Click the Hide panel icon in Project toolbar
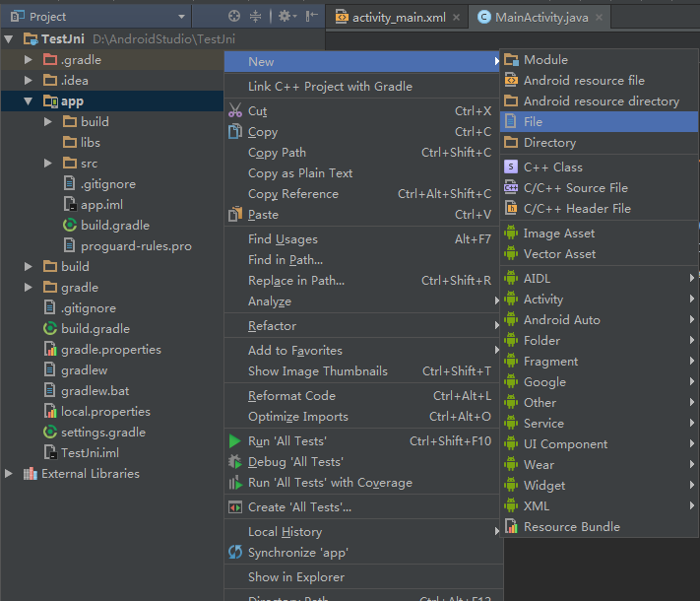Screen dimensions: 700x601 (312, 16)
